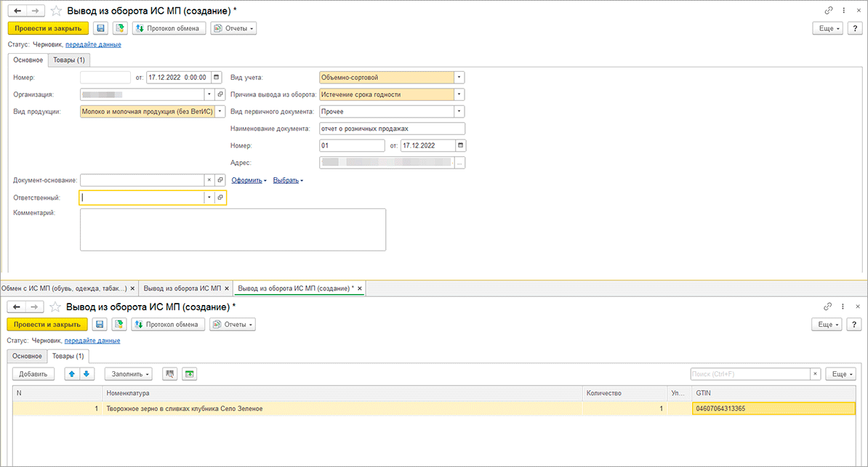Click goods Поиск (Ctrl+F) field
The width and height of the screenshot is (868, 467).
pyautogui.click(x=750, y=374)
